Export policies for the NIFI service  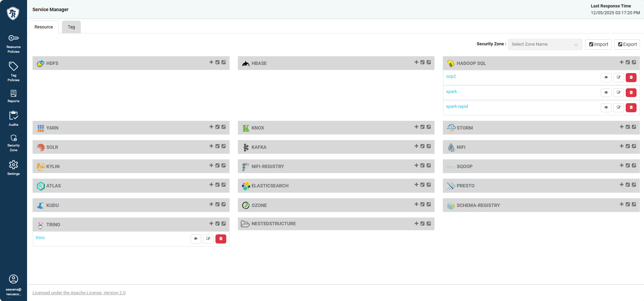[x=634, y=146]
